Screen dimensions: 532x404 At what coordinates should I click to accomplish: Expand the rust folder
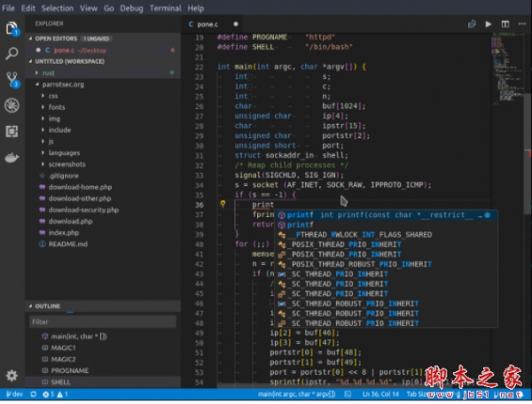coord(103,73)
